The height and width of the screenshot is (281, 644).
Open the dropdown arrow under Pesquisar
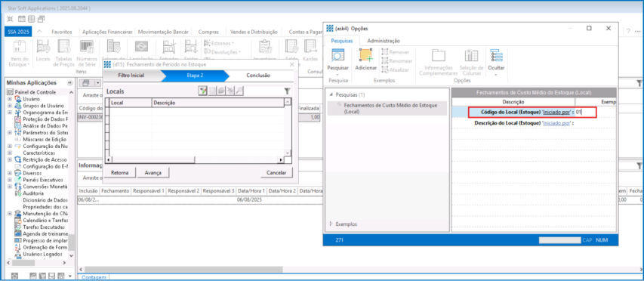click(x=337, y=75)
